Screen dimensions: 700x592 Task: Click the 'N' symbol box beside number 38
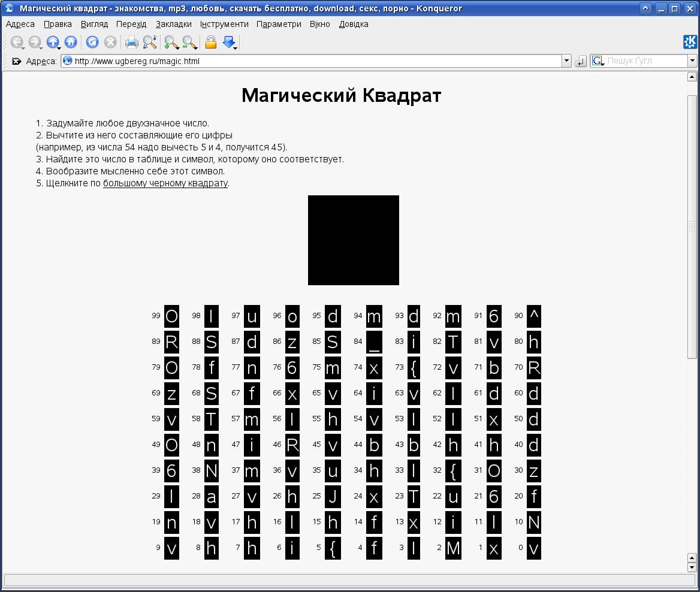point(212,471)
